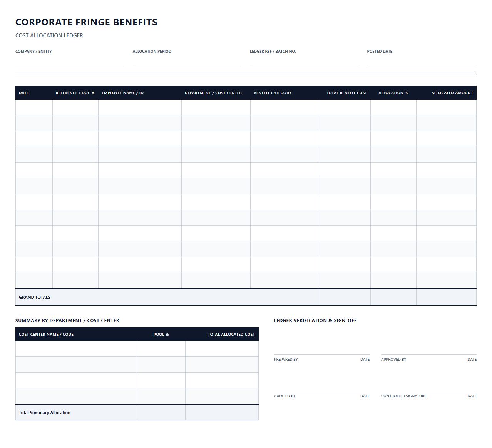The image size is (492, 448).
Task: Click the 'POSTED DATE' field label
Action: pyautogui.click(x=380, y=51)
